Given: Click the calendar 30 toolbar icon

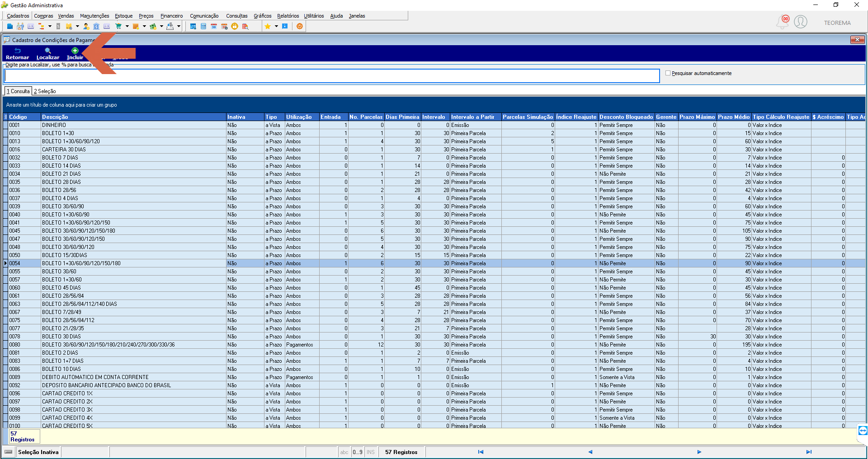Looking at the screenshot, I should click(x=214, y=27).
